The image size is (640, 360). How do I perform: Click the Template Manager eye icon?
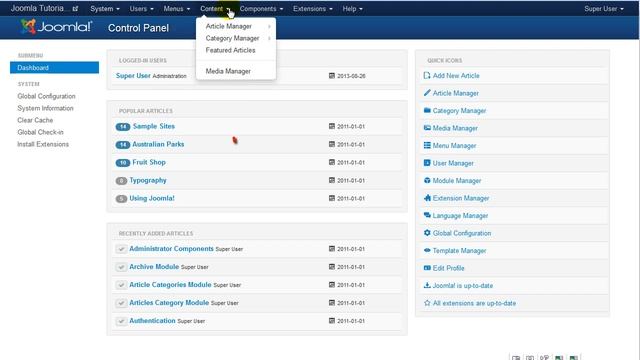point(427,250)
